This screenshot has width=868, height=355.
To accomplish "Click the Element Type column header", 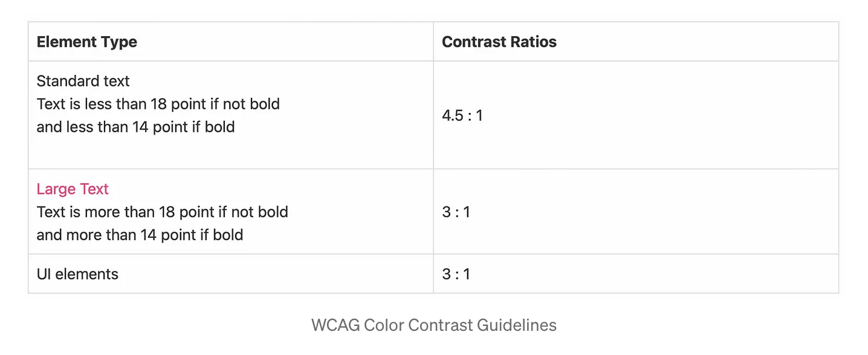I will 87,42.
